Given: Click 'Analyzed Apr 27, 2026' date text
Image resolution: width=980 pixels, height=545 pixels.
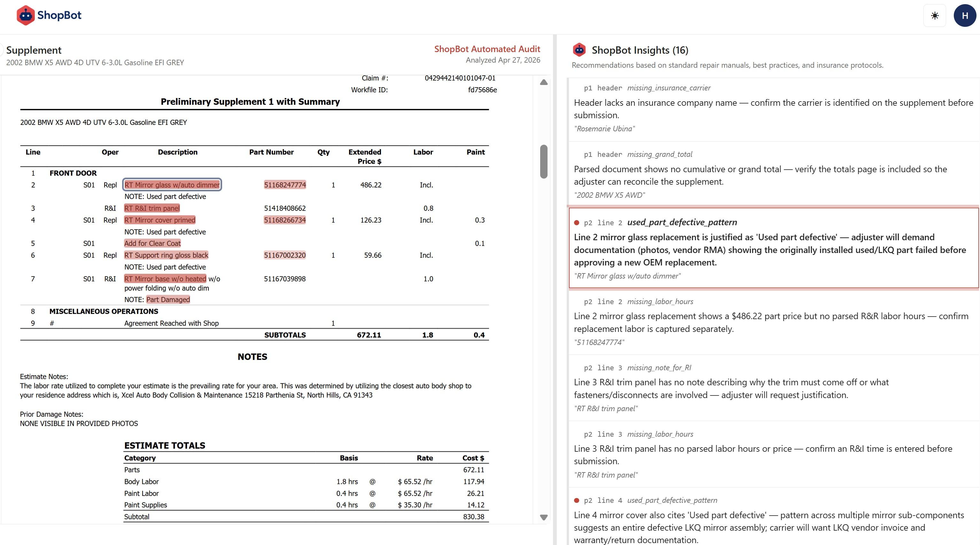Looking at the screenshot, I should [x=503, y=60].
